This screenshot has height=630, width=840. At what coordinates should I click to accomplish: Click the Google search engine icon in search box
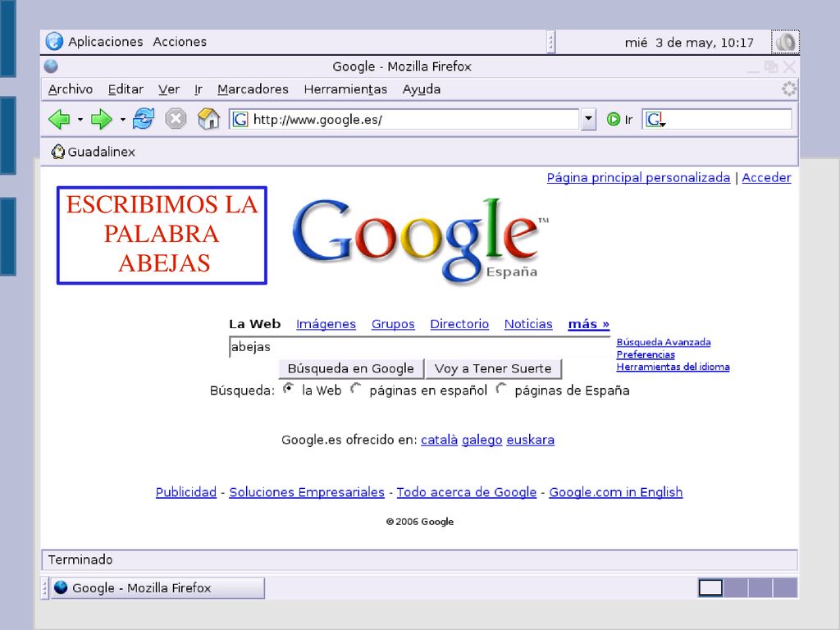(x=655, y=120)
